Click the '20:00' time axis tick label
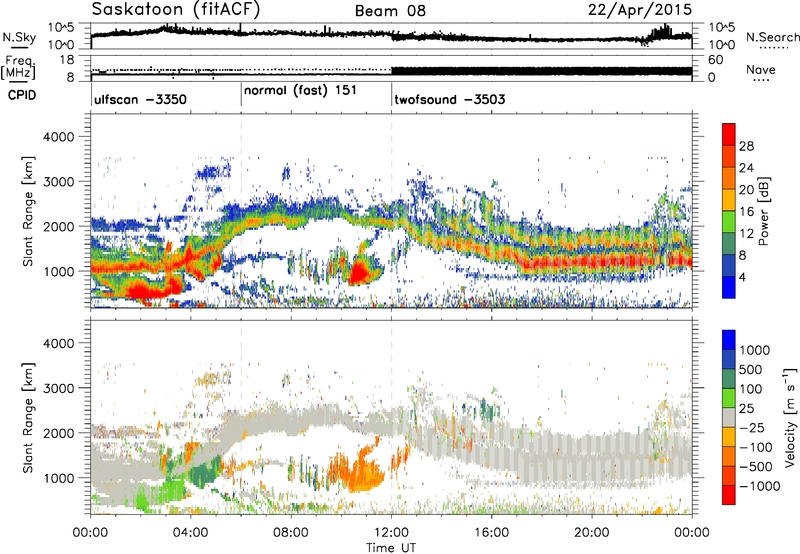Screen dimensions: 800x554 591,533
